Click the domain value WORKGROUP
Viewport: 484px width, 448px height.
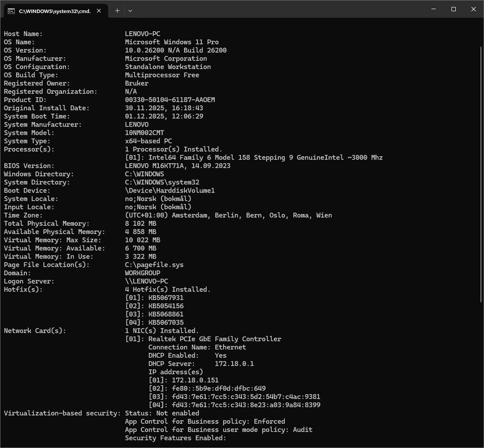tap(143, 273)
